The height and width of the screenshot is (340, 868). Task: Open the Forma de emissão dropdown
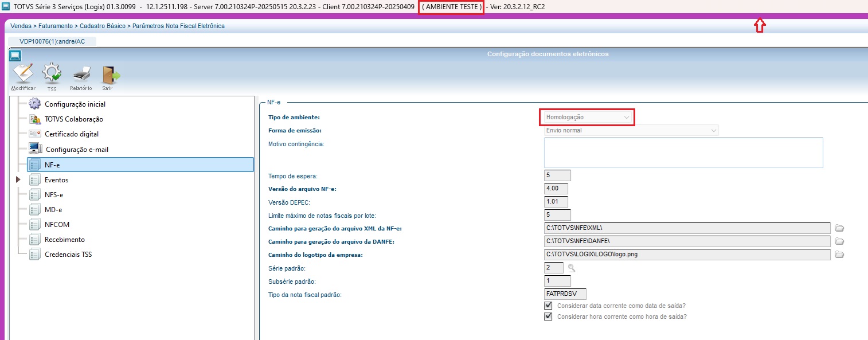click(x=631, y=131)
